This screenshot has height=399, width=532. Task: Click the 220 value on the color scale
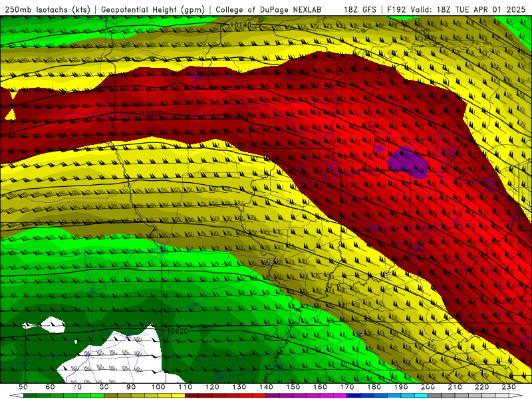pyautogui.click(x=482, y=387)
